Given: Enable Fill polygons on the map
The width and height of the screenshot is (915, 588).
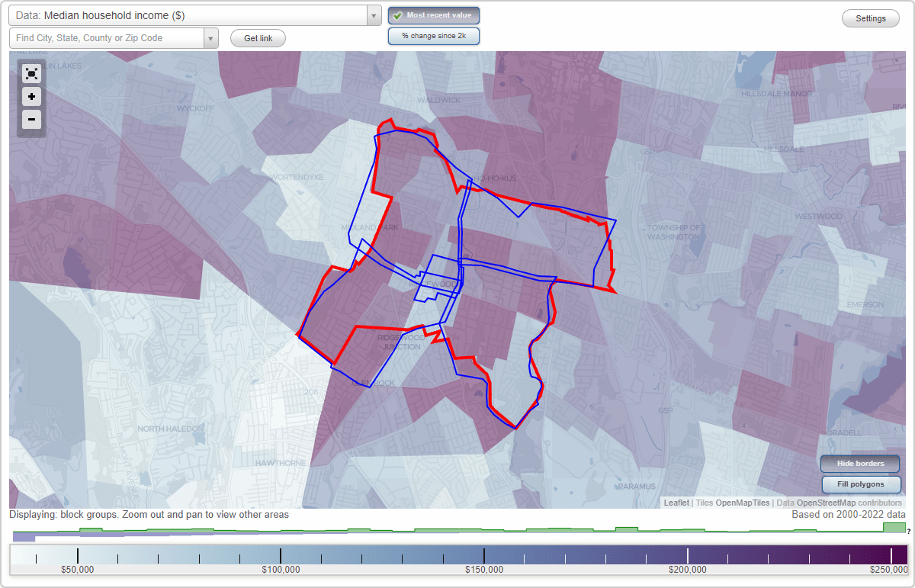Looking at the screenshot, I should point(861,484).
